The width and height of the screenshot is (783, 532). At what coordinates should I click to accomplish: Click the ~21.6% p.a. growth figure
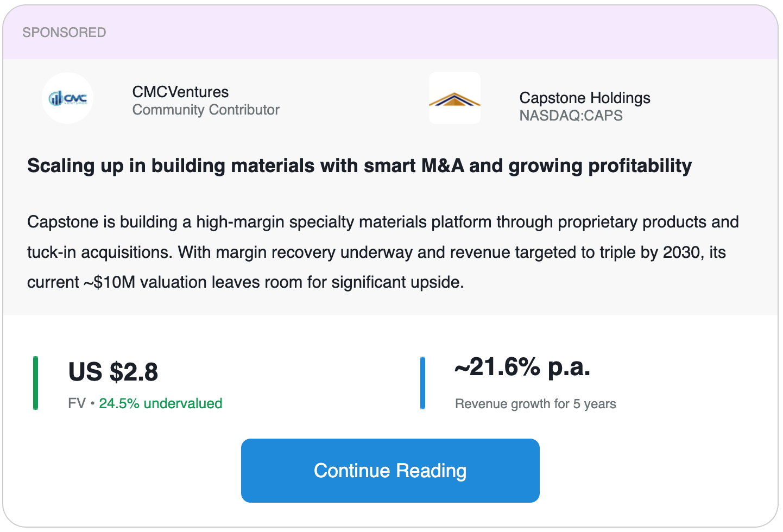tap(522, 367)
